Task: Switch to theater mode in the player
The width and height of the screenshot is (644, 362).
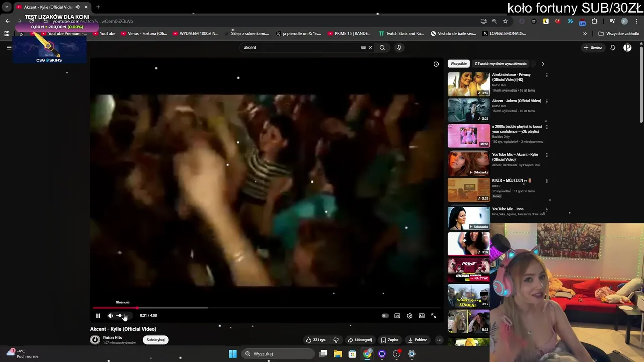Action: pyautogui.click(x=422, y=316)
